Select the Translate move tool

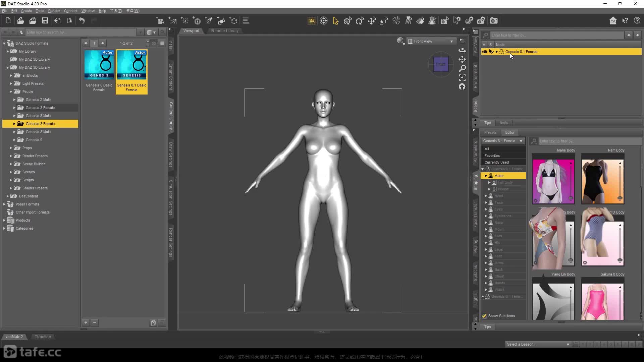372,21
